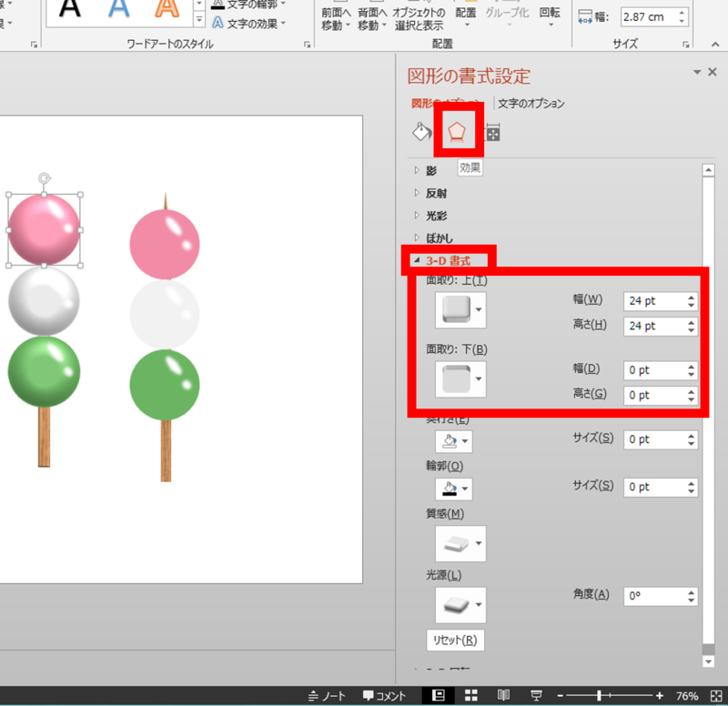
Task: Click the 効果 button beside 影
Action: coord(469,168)
